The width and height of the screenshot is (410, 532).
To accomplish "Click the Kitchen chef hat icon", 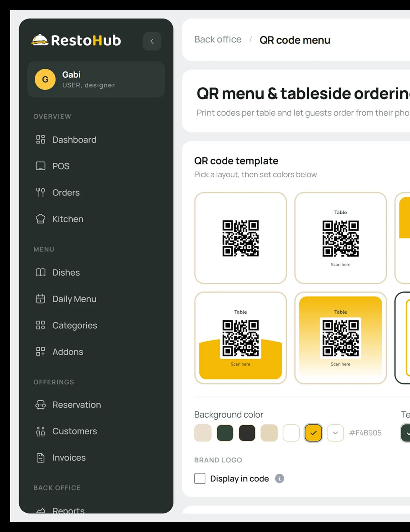I will tap(41, 219).
